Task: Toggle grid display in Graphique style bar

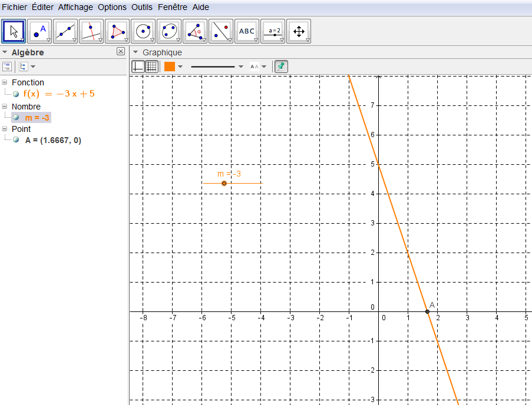Action: pos(151,67)
